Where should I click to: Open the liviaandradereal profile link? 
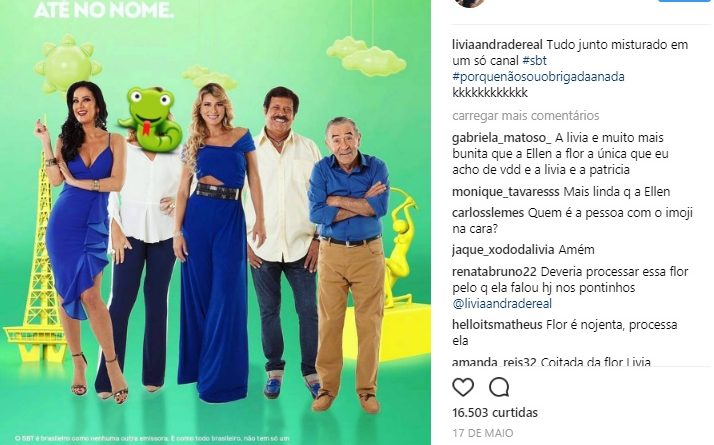click(x=497, y=45)
